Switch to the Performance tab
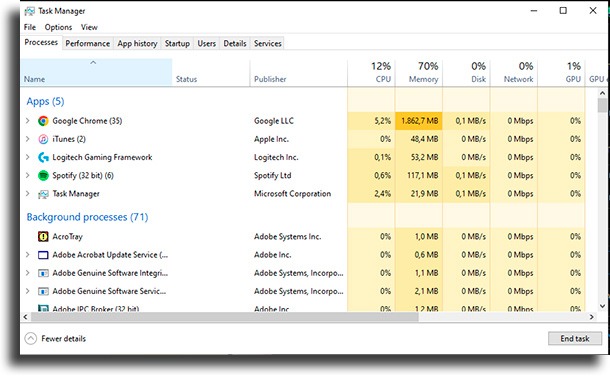The width and height of the screenshot is (610, 385). pos(88,44)
